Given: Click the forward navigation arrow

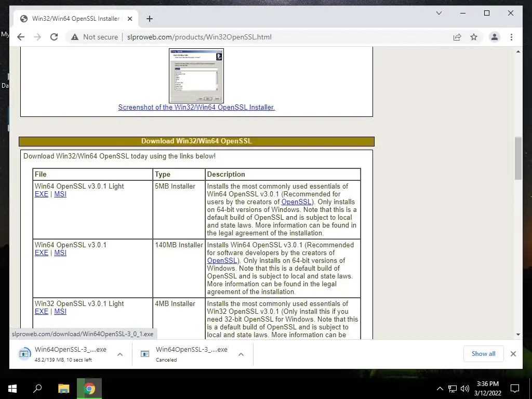Looking at the screenshot, I should [37, 37].
